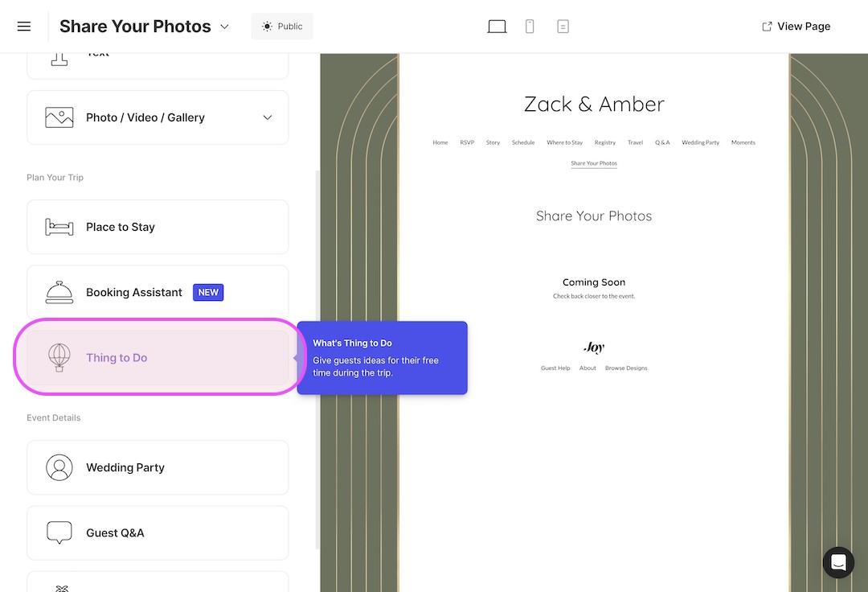The height and width of the screenshot is (592, 868).
Task: Select the desktop preview icon
Action: 496,26
